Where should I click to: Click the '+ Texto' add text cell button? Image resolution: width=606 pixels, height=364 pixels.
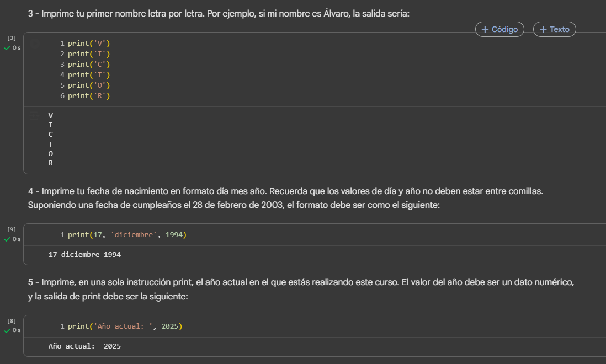(x=554, y=29)
